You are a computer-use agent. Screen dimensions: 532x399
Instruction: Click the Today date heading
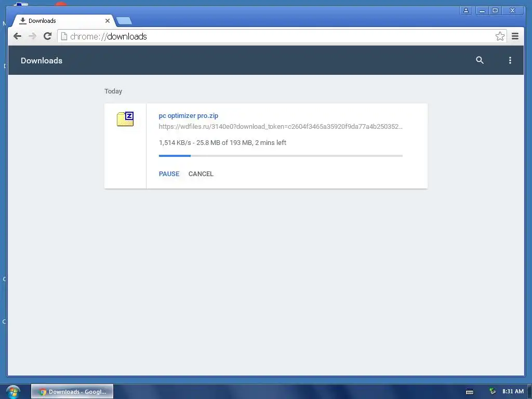point(113,91)
